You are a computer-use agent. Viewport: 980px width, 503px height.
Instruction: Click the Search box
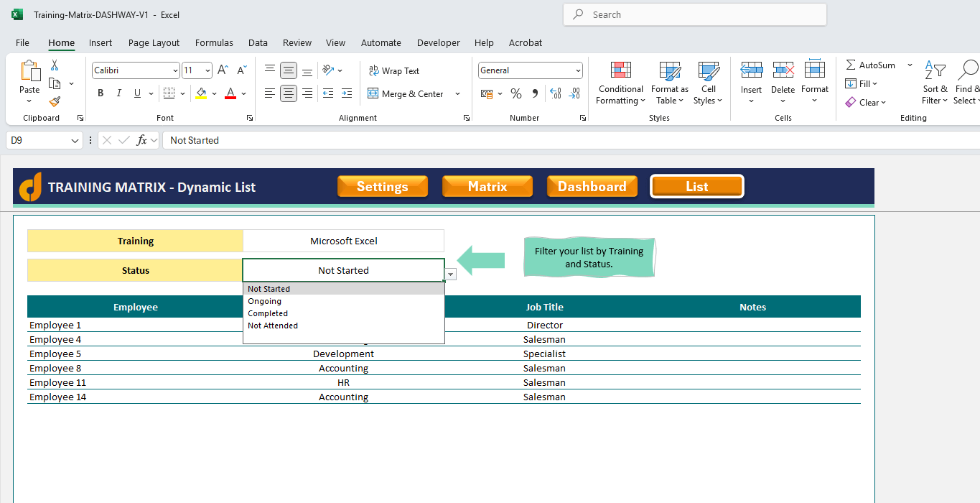pos(695,14)
